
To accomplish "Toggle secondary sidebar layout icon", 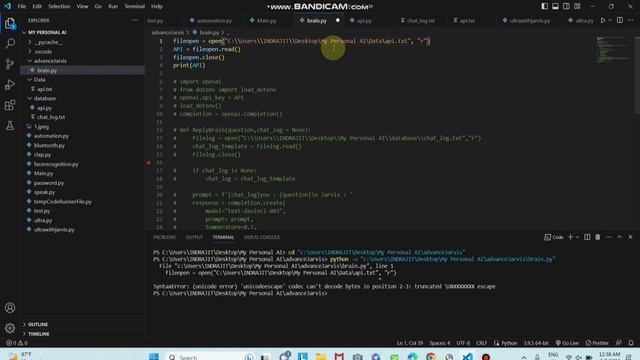I will [566, 6].
